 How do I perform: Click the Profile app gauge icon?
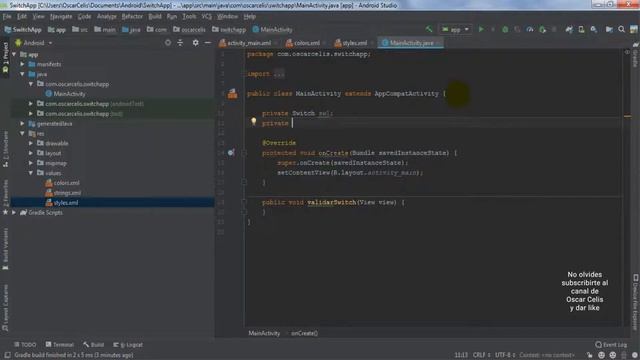point(529,29)
